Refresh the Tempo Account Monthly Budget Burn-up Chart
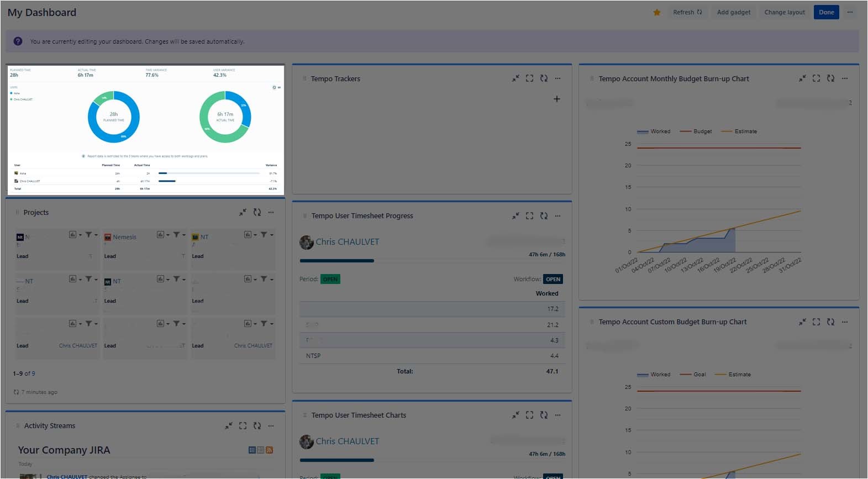 (x=830, y=78)
